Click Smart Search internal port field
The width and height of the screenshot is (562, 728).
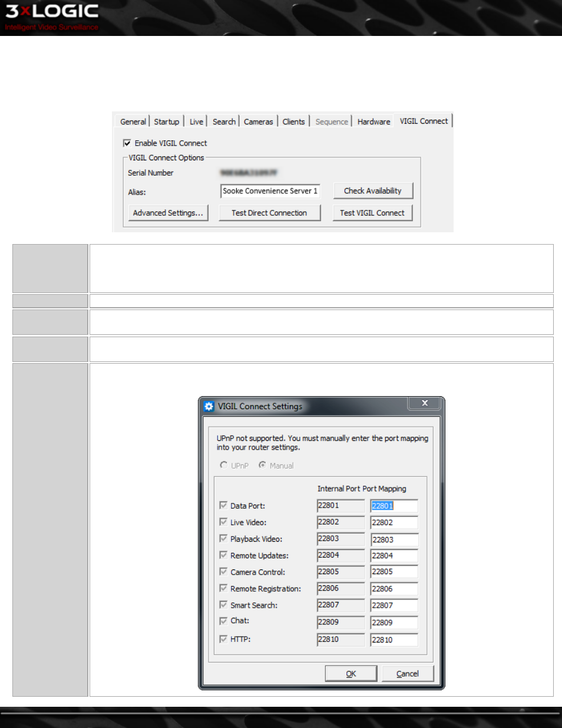tap(341, 605)
